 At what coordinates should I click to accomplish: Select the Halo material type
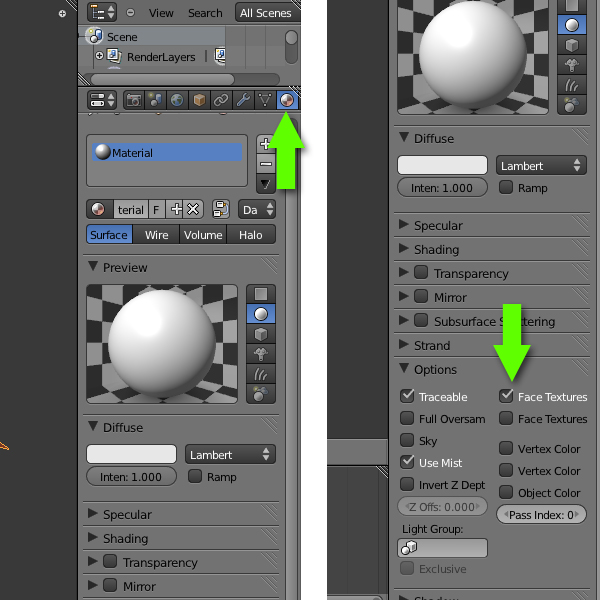(251, 235)
